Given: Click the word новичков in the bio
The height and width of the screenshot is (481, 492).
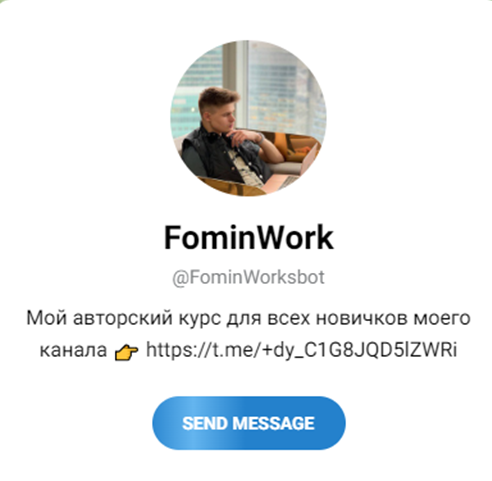Looking at the screenshot, I should coord(362,318).
